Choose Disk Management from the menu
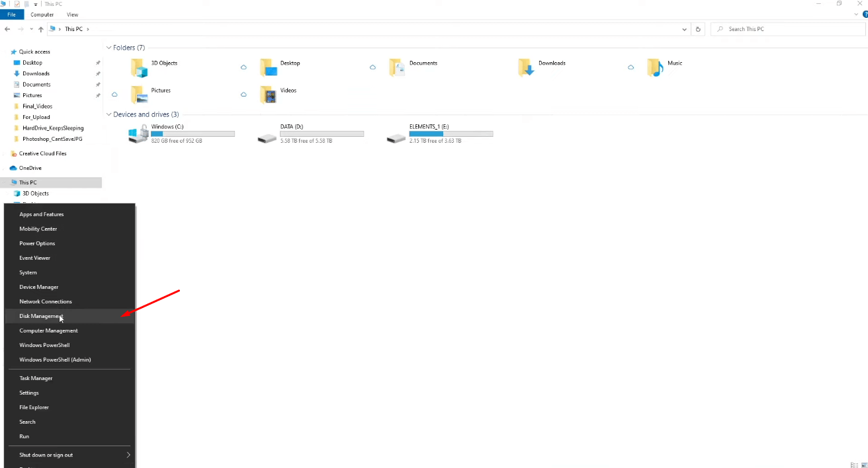868x468 pixels. (x=41, y=316)
